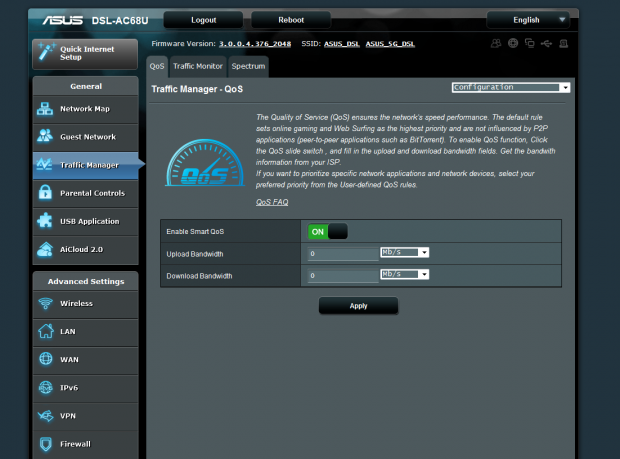Viewport: 620px width, 459px height.
Task: Open Quick Internet Setup wizard icon
Action: pos(46,53)
